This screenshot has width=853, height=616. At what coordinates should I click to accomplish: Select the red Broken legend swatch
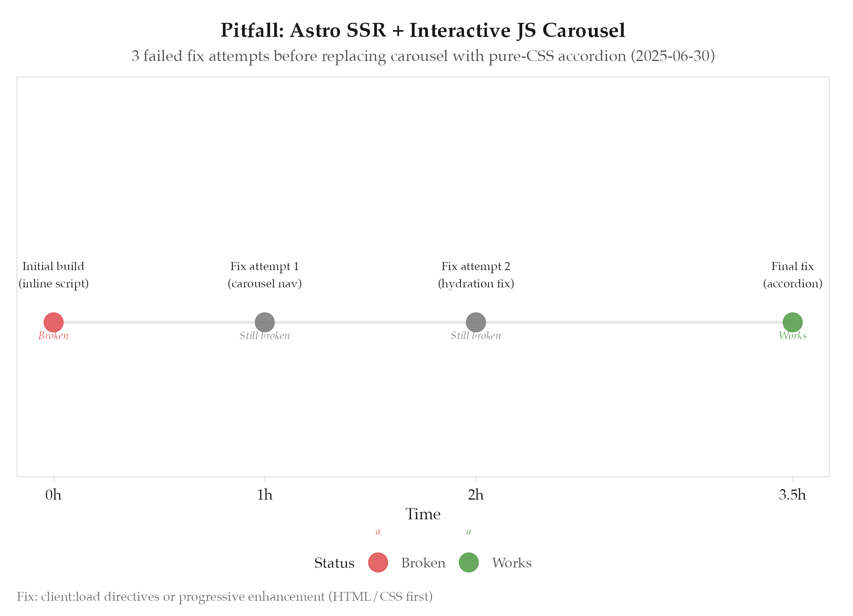point(378,563)
